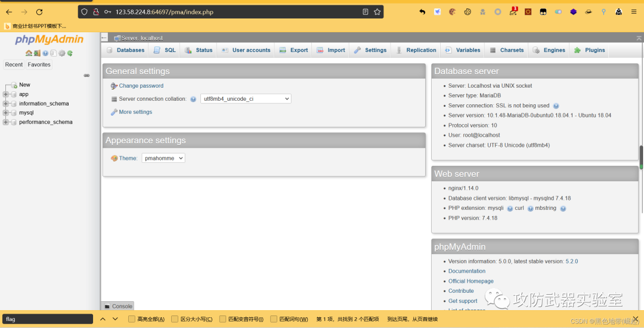
Task: Open the Charsets tab
Action: (507, 50)
